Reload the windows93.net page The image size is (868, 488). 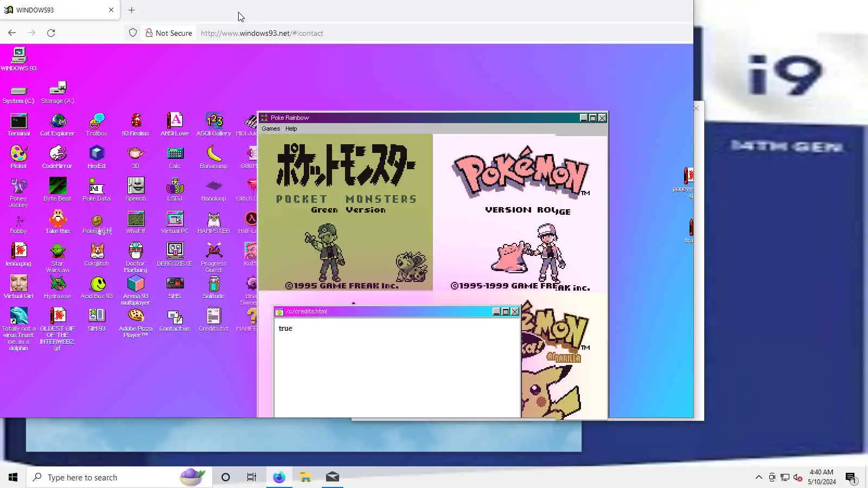pyautogui.click(x=51, y=33)
